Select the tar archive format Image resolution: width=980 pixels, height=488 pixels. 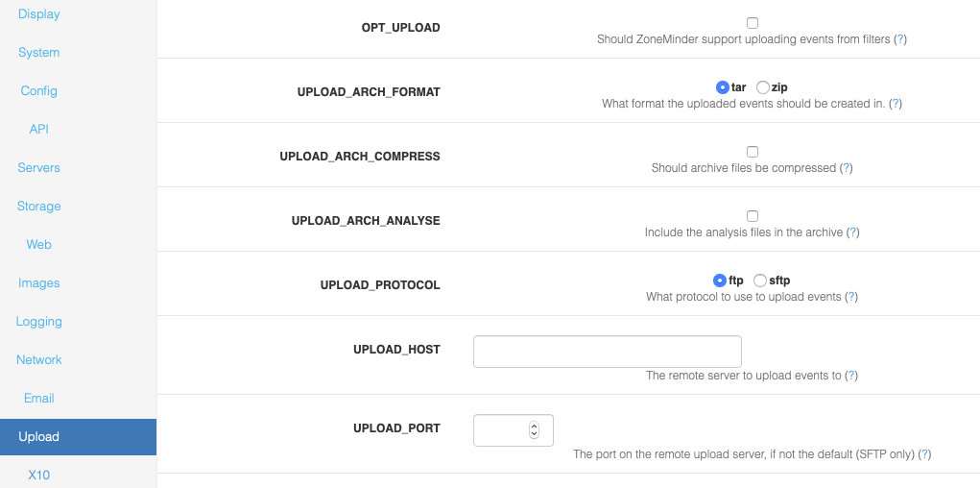pyautogui.click(x=722, y=87)
